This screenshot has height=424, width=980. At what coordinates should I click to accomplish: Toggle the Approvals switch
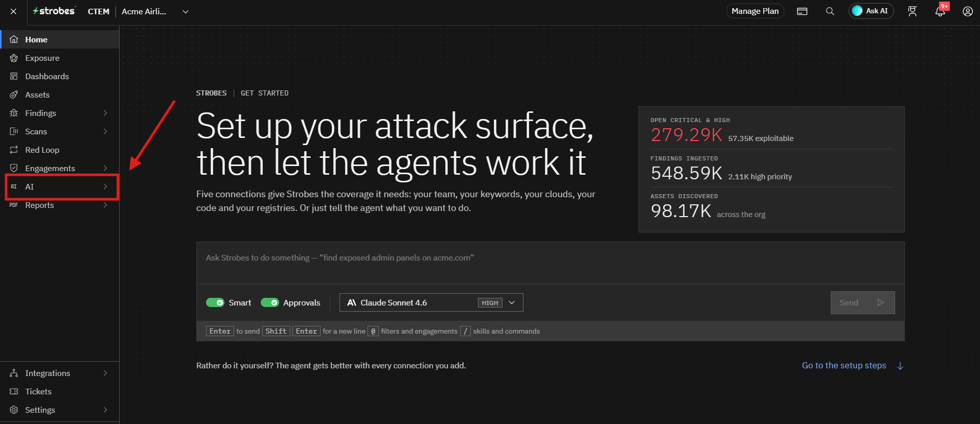[270, 302]
